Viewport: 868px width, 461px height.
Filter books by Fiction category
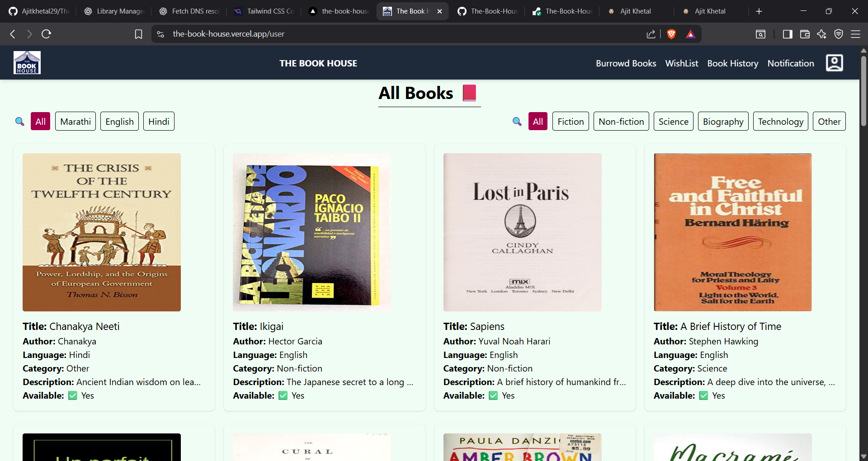click(571, 121)
